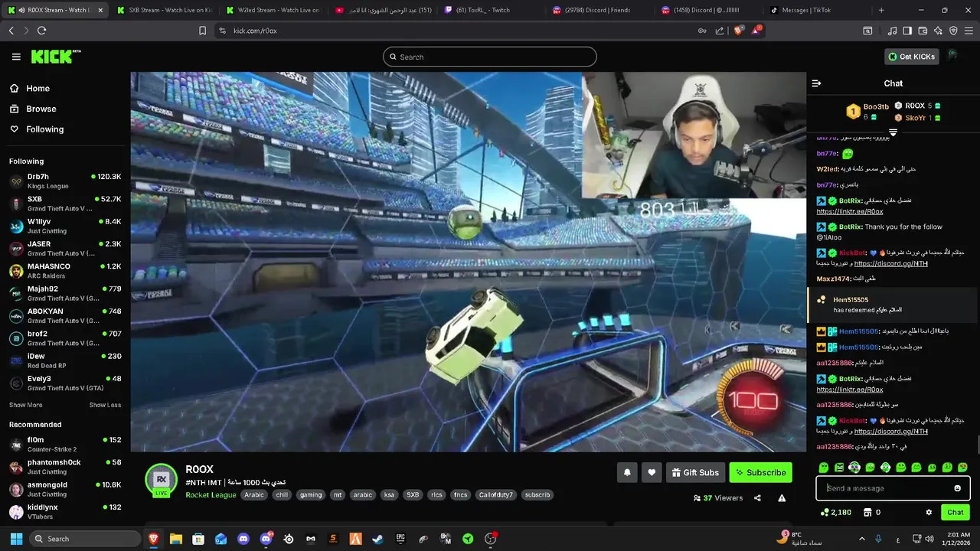Report the stream using the warning triangle
This screenshot has width=980, height=551.
pos(782,498)
